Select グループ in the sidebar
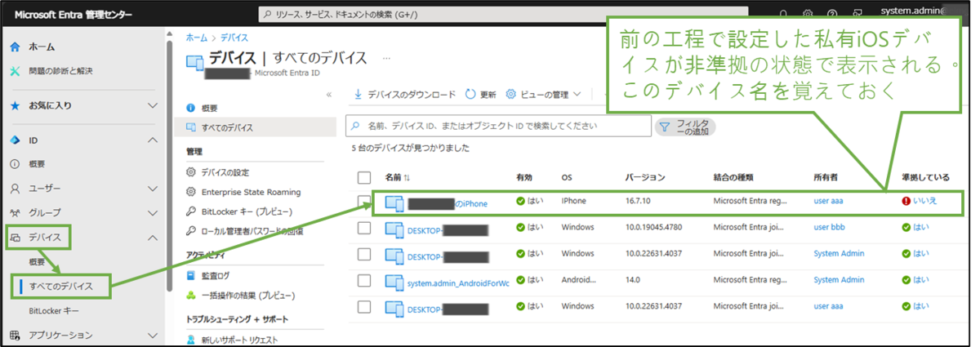The height and width of the screenshot is (347, 980). (45, 213)
